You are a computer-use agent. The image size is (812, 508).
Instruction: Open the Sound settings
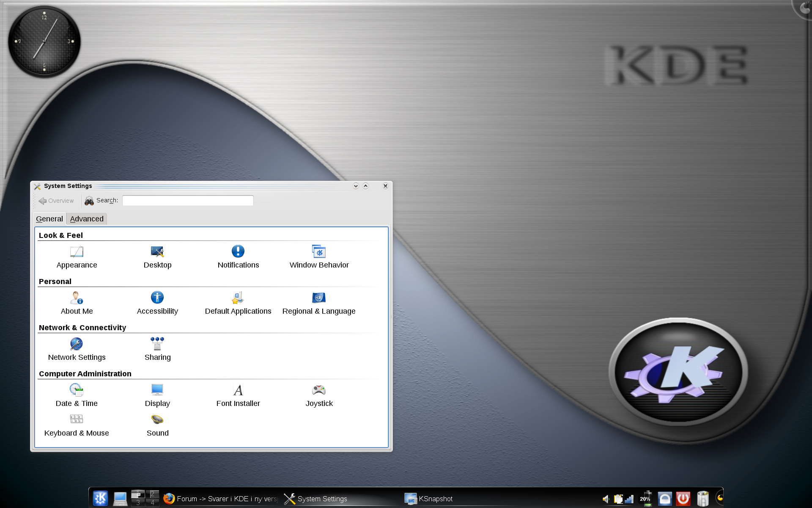pos(157,426)
